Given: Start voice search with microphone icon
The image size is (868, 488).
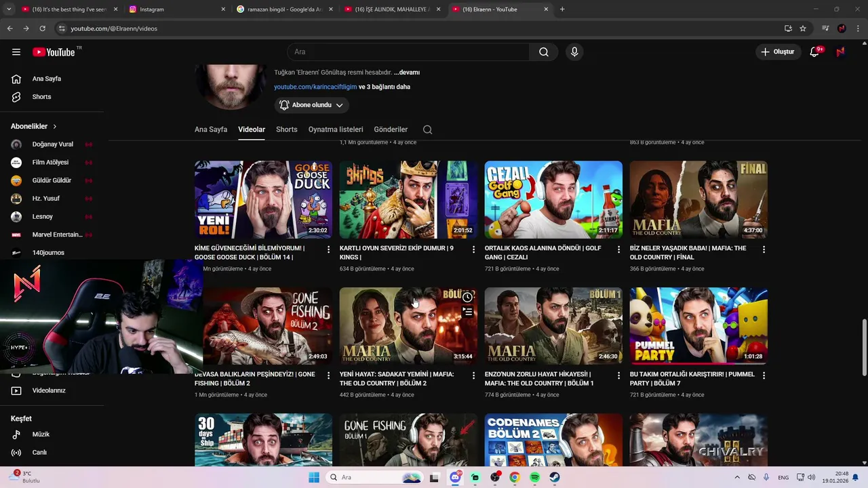Looking at the screenshot, I should [574, 52].
